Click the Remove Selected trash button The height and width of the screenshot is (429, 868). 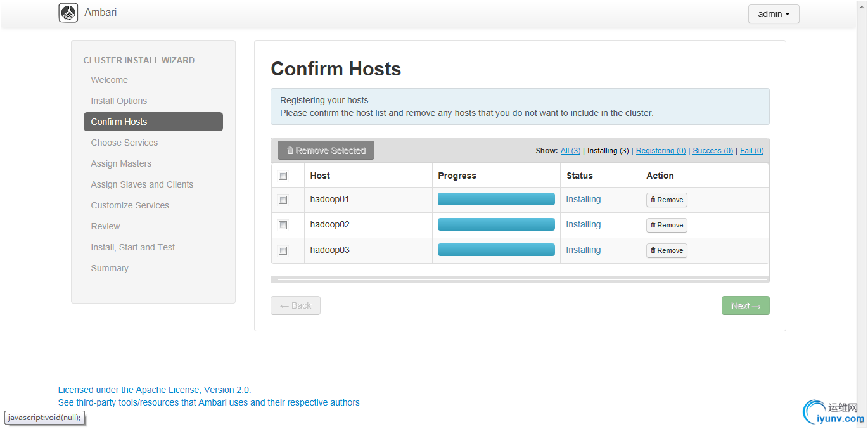326,151
